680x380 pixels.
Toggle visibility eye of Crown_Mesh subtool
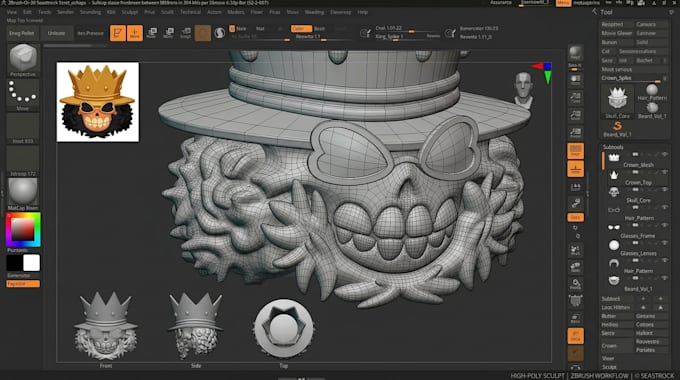pyautogui.click(x=664, y=154)
